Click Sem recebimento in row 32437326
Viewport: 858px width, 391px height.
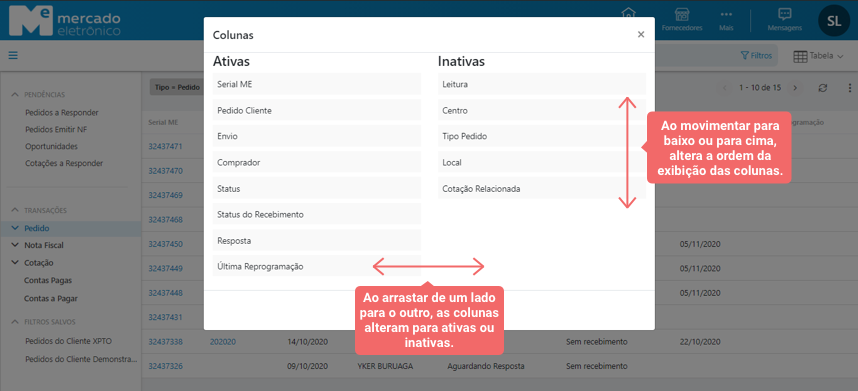coord(596,366)
